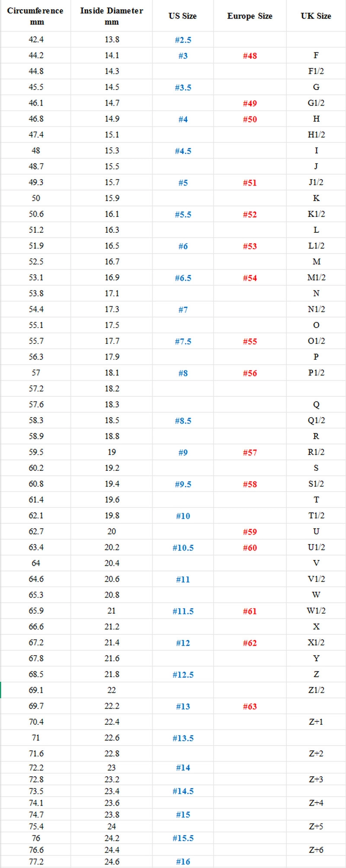Click the UK Size column header

316,16
